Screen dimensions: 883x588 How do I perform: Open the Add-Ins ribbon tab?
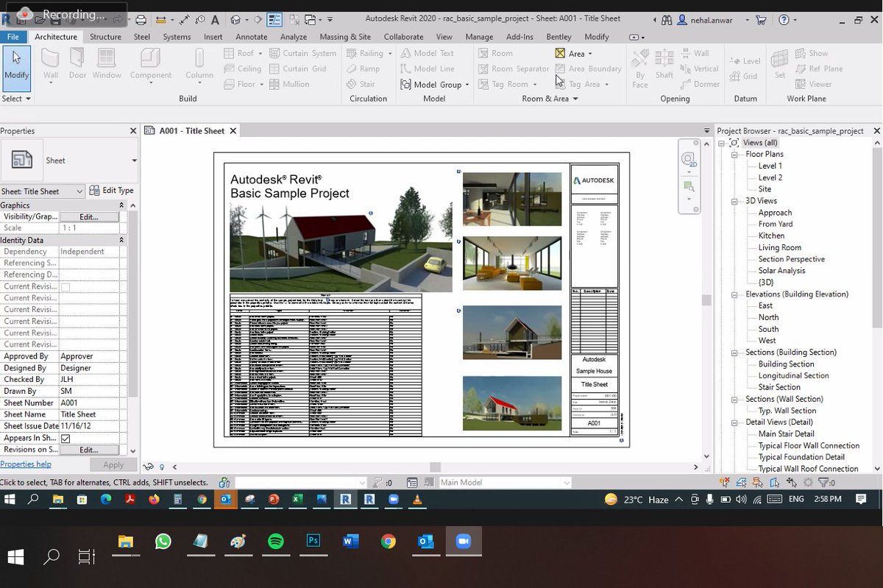(x=519, y=37)
